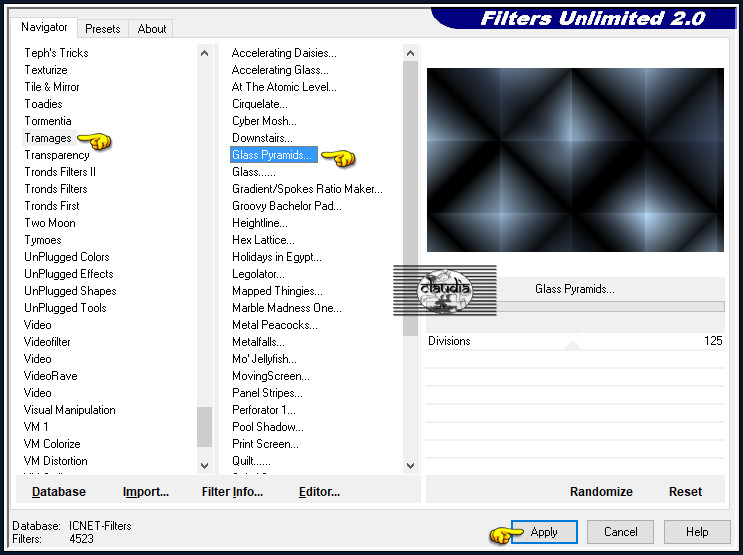The height and width of the screenshot is (555, 743).
Task: Click Import... to add filters
Action: tap(145, 492)
